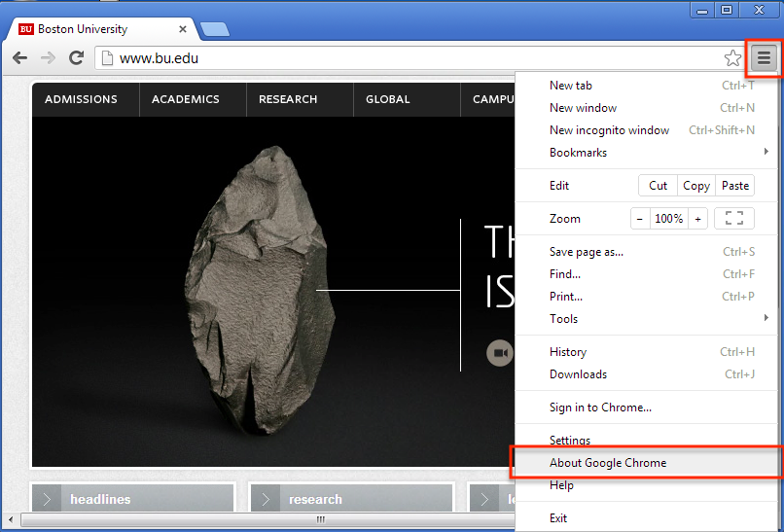
Task: Reload the page with the refresh icon
Action: (x=76, y=58)
